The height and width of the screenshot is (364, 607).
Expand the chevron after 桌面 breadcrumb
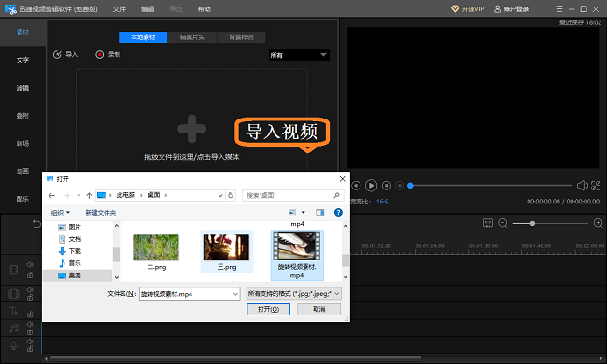coord(166,195)
